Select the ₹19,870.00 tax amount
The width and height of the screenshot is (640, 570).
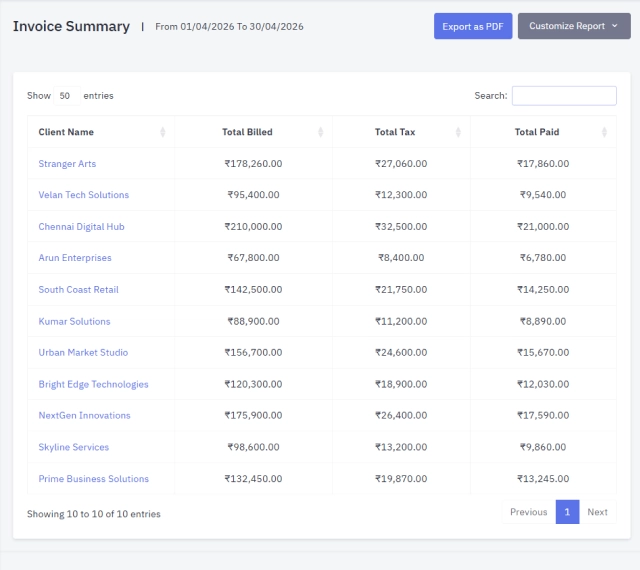[x=401, y=479]
